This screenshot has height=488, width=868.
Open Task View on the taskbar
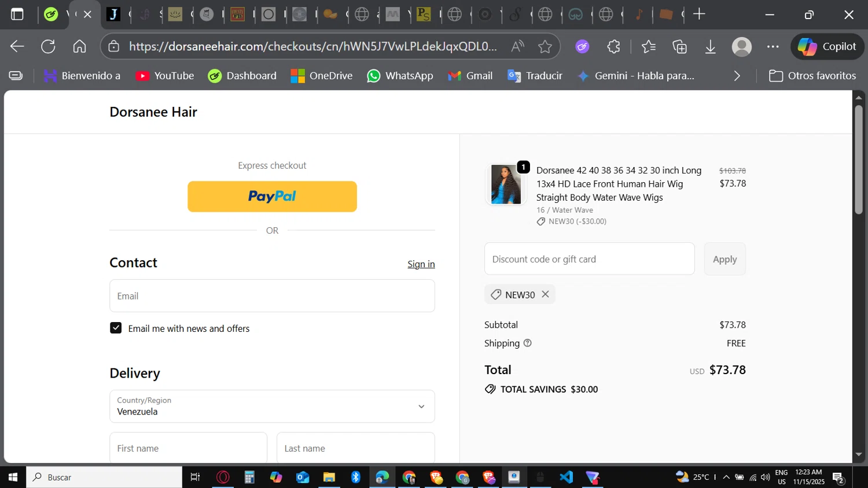click(195, 477)
